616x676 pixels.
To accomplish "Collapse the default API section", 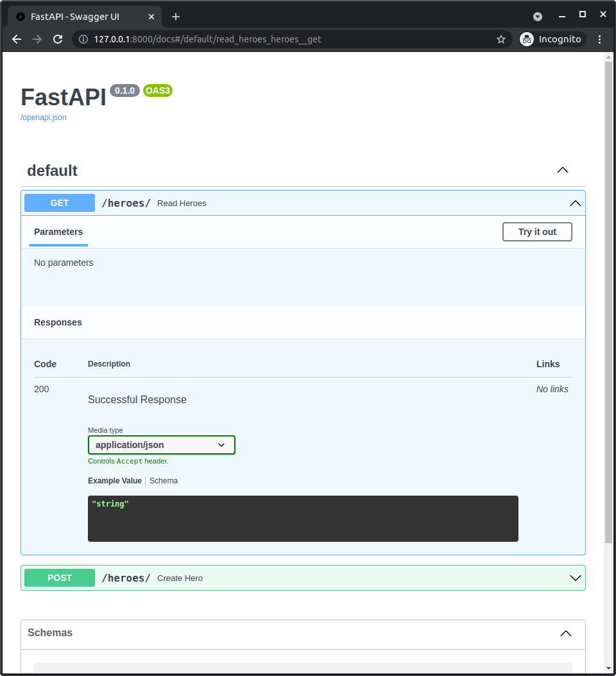I will (x=562, y=170).
